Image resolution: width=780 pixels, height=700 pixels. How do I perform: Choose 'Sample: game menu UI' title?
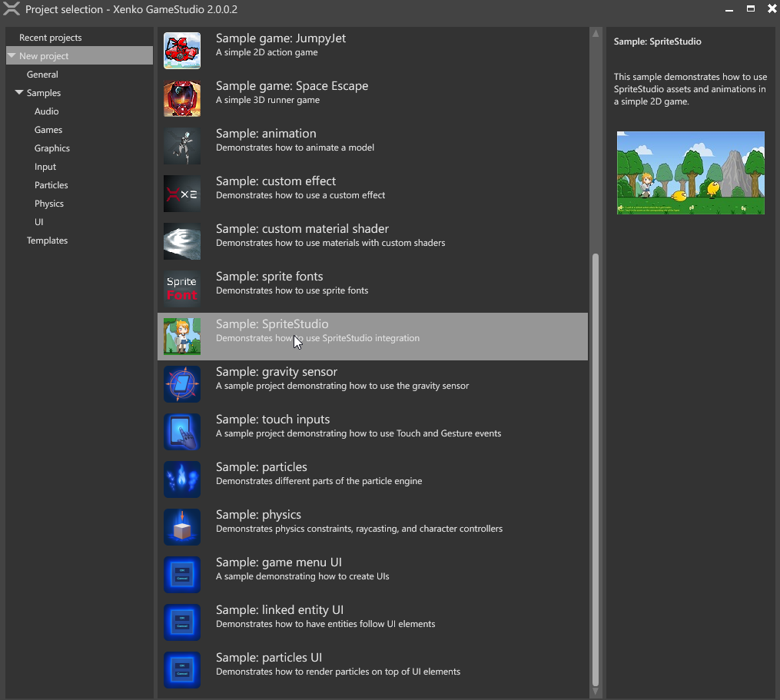pos(278,562)
